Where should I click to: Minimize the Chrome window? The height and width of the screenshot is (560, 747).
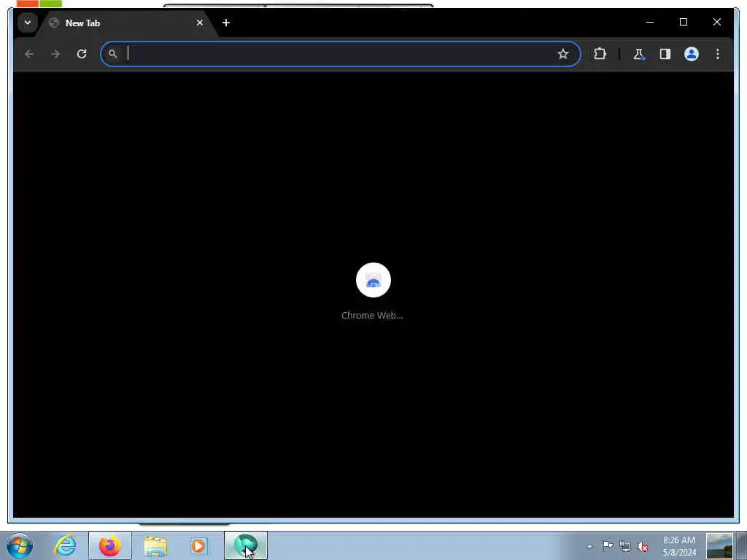650,22
